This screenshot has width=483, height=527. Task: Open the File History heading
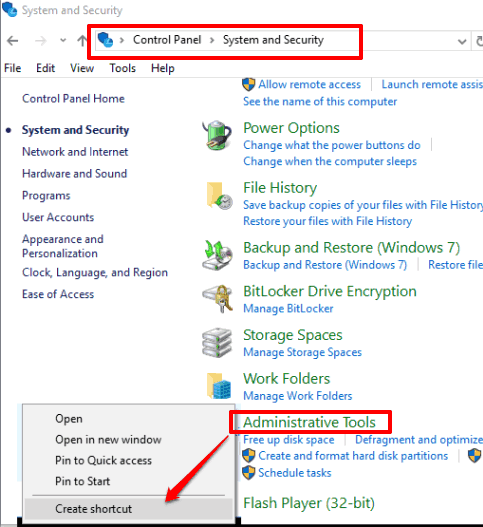(x=280, y=188)
